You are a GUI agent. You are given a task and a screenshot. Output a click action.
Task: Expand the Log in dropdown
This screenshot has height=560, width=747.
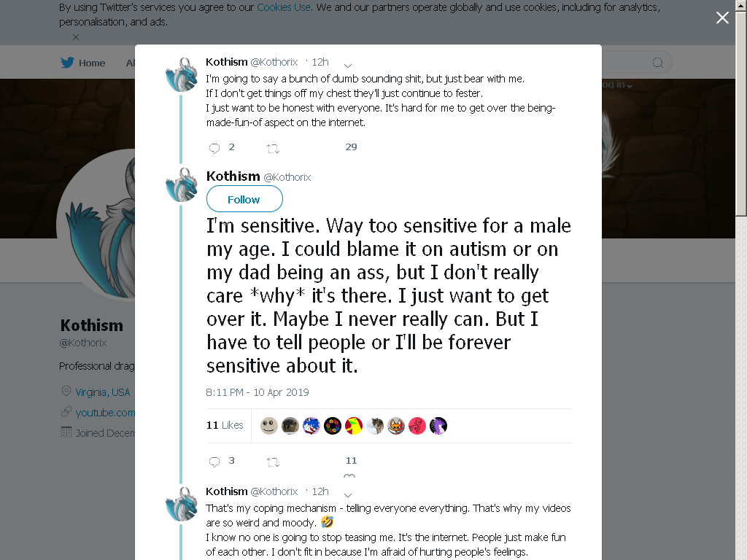(x=617, y=85)
